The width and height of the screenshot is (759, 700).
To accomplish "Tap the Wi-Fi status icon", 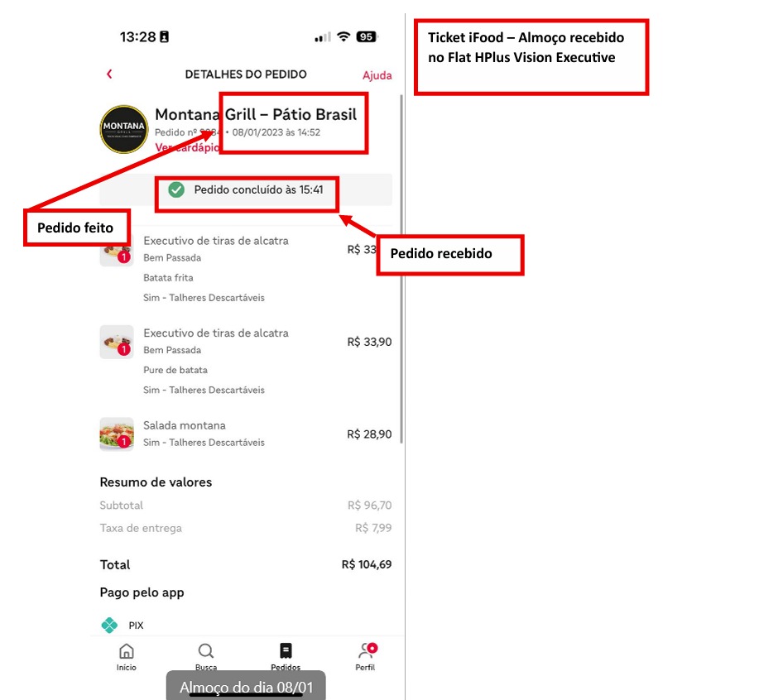I will click(x=343, y=36).
